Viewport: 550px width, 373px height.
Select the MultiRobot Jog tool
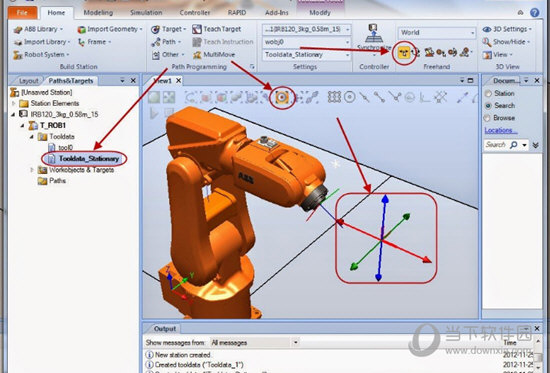(x=465, y=53)
